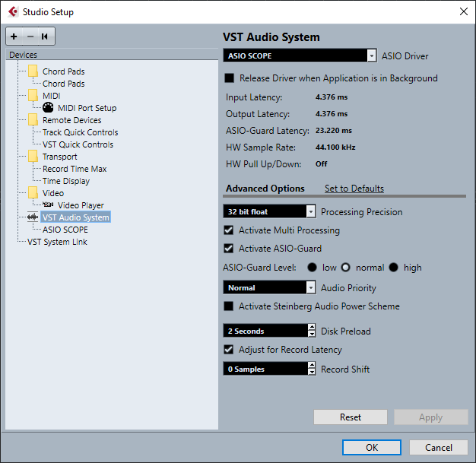Decrease Disk Preload with down arrow

[x=312, y=334]
